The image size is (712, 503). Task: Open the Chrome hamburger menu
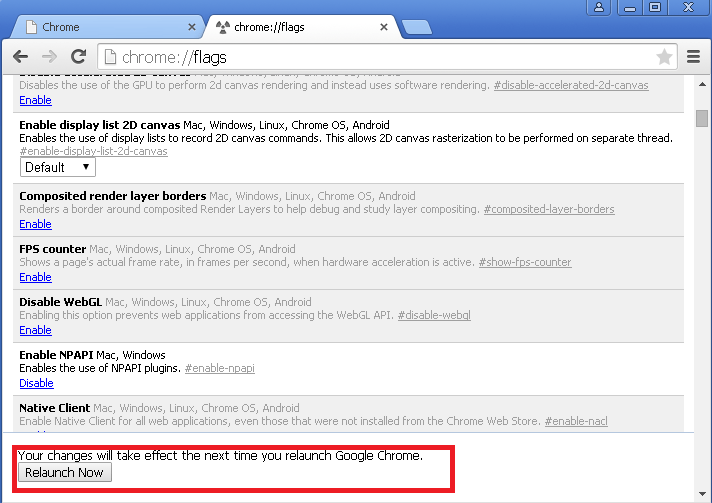point(693,57)
